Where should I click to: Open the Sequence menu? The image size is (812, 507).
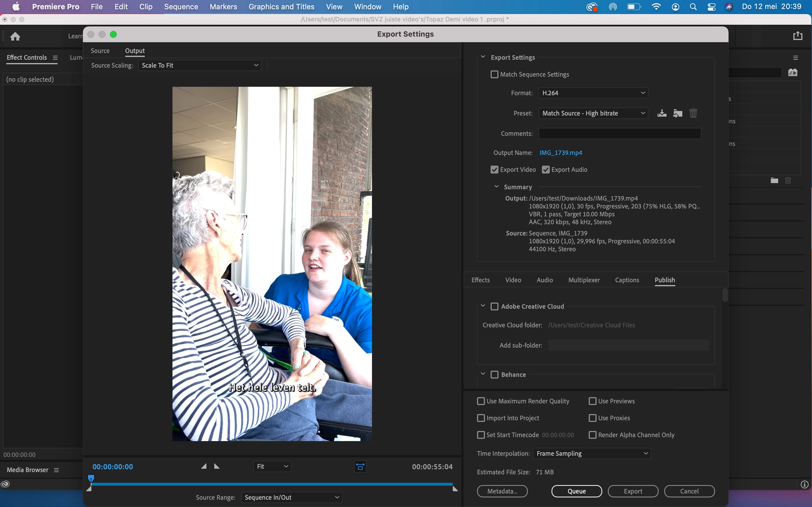pos(181,7)
